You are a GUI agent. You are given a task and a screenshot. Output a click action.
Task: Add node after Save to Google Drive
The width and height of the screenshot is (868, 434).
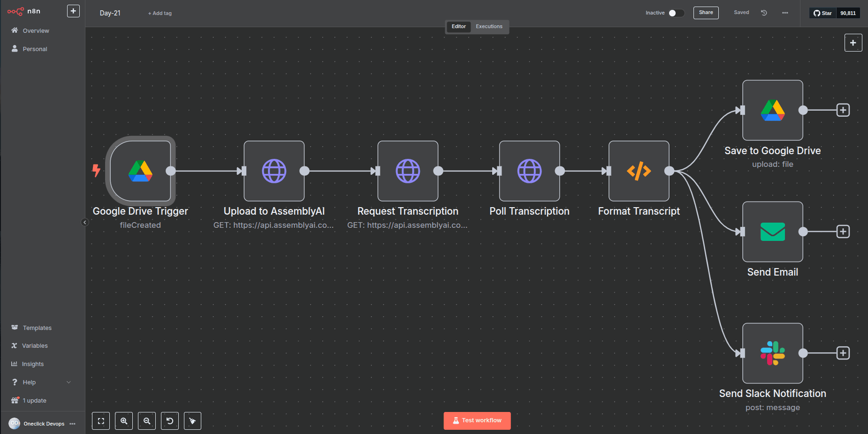pyautogui.click(x=843, y=110)
